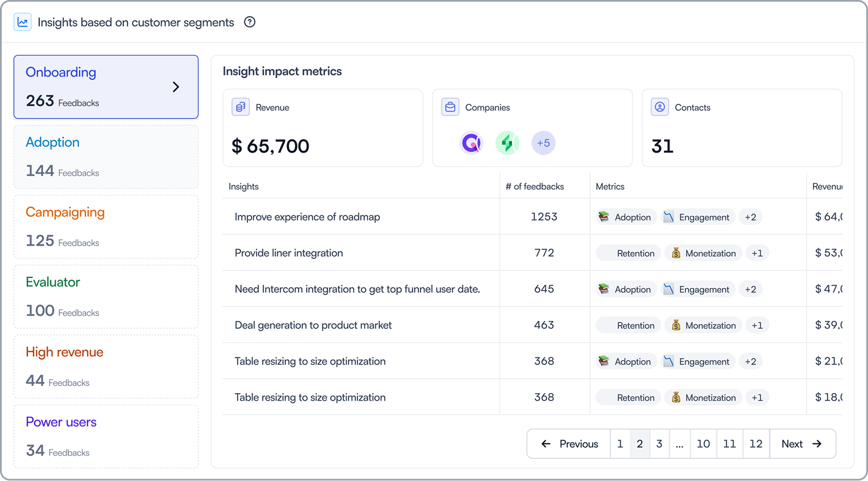Show the +5 more companies badge
Image resolution: width=868 pixels, height=481 pixels.
pos(544,143)
